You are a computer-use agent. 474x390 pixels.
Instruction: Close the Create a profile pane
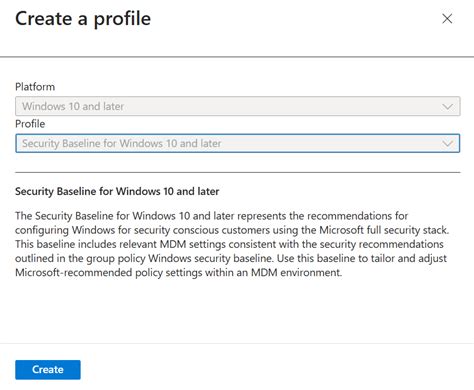point(447,19)
